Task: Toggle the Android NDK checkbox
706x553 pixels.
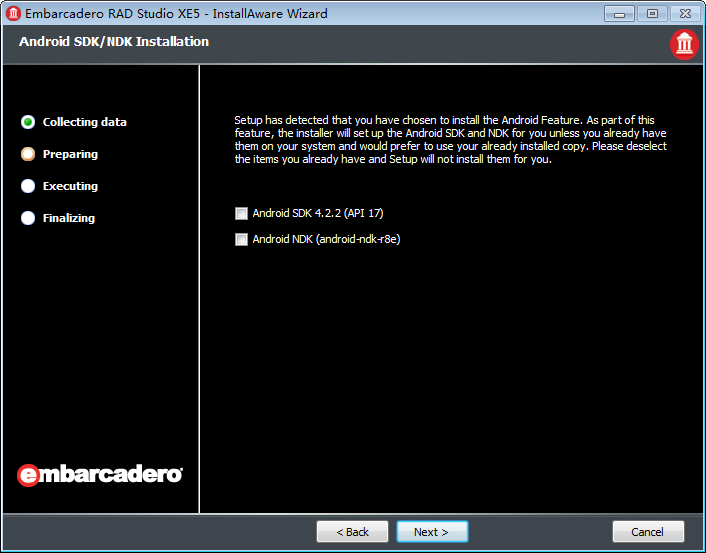Action: 241,239
